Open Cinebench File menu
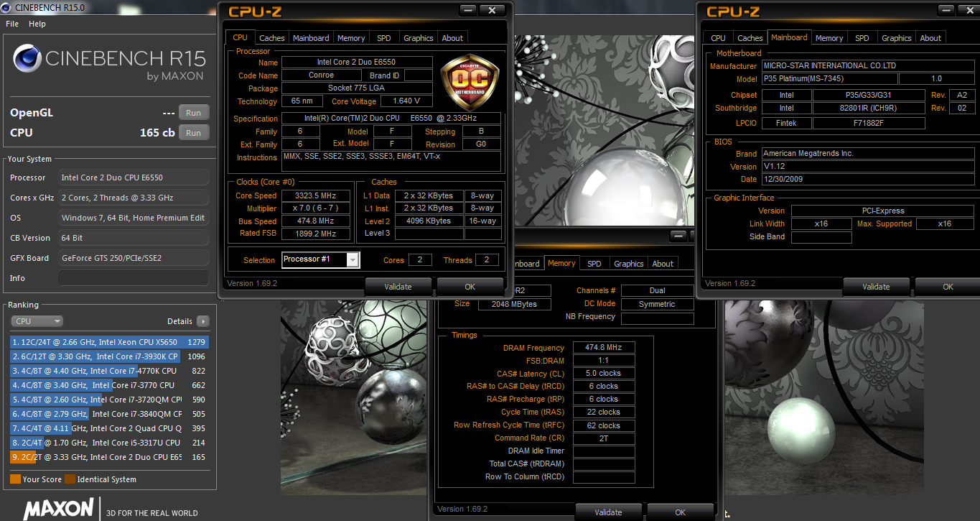The height and width of the screenshot is (521, 980). point(12,24)
